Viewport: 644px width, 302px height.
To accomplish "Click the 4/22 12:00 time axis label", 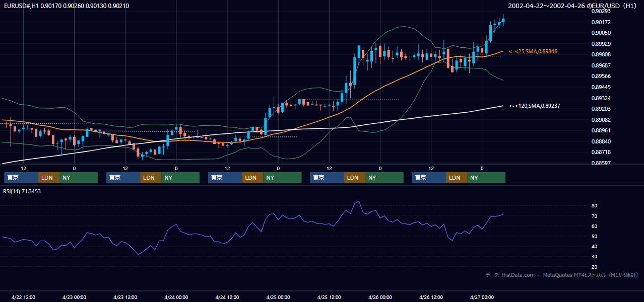I will (x=23, y=297).
